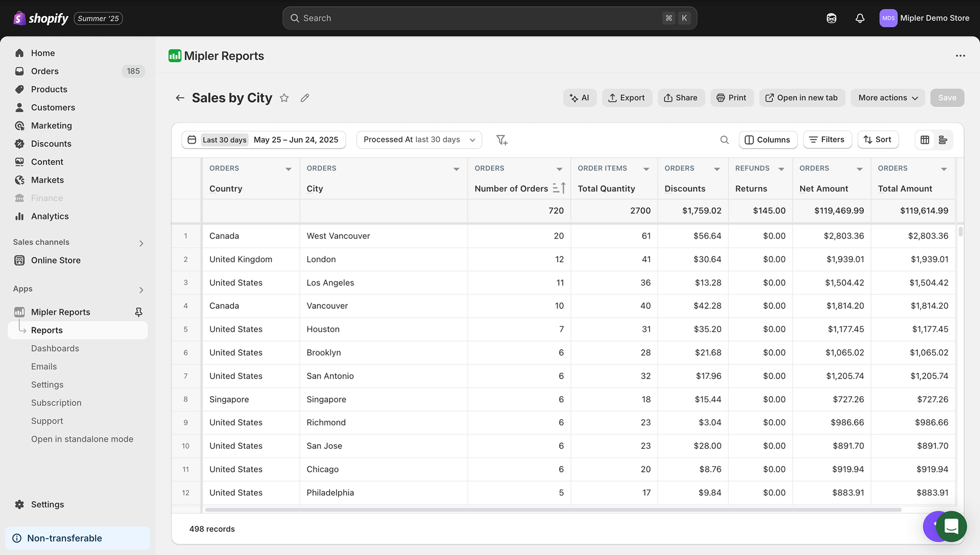Switch to the grouped list view icon near Sort
The height and width of the screenshot is (555, 980).
tap(943, 140)
